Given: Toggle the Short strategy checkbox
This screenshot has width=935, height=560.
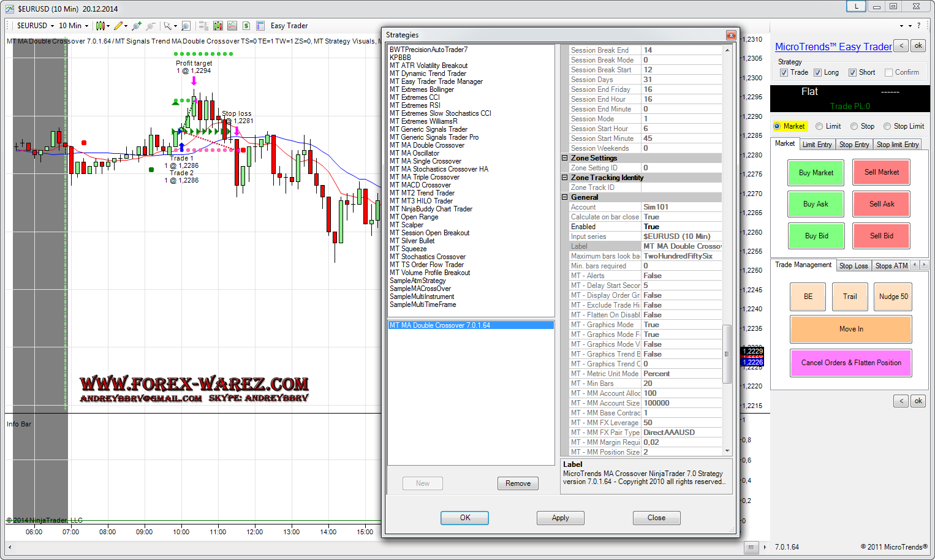Looking at the screenshot, I should coord(852,72).
